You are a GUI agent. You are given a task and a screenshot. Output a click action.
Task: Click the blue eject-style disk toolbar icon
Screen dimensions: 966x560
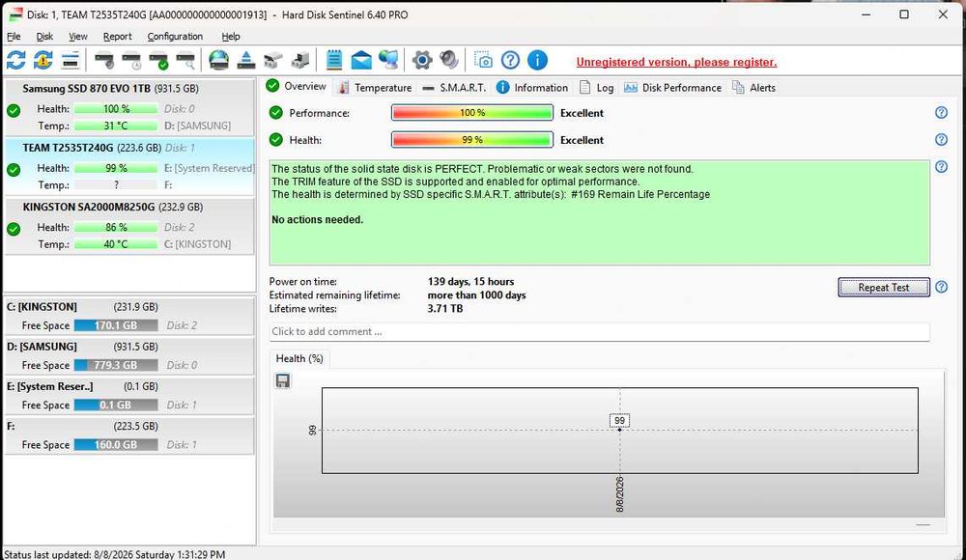[x=245, y=60]
